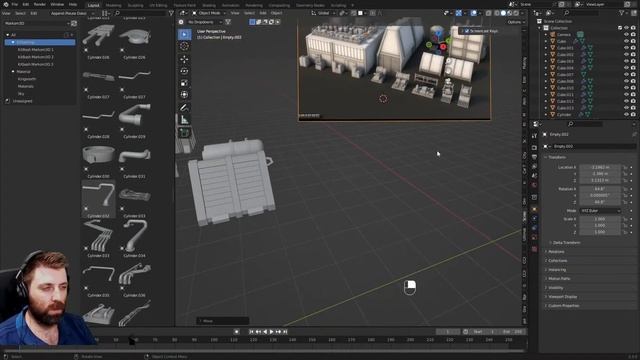Select the Transform tool

click(184, 95)
